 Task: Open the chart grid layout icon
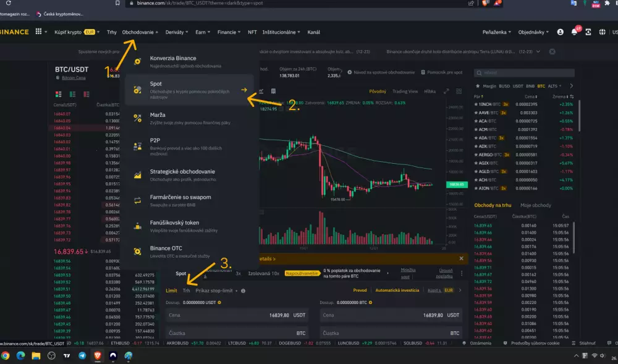pyautogui.click(x=458, y=91)
